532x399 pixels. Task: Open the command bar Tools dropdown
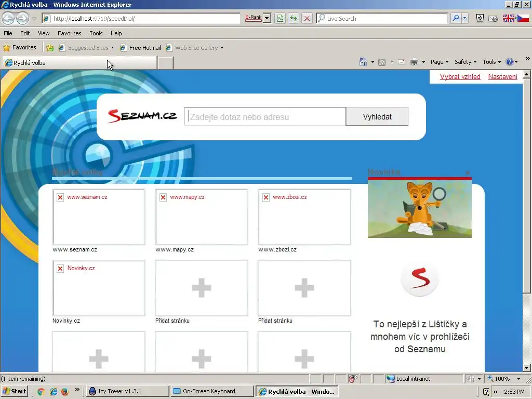pyautogui.click(x=491, y=62)
